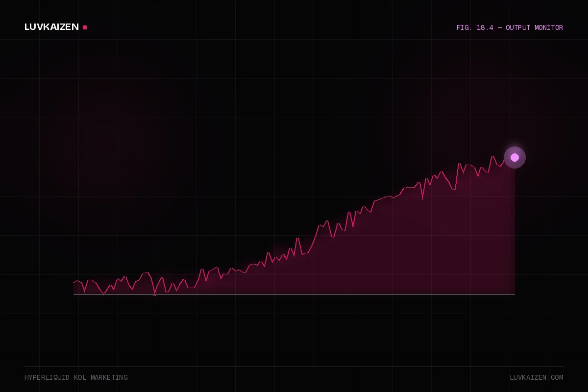Click the LUVKAIZEN logo text
Viewport: 588px width, 392px height.
click(51, 27)
